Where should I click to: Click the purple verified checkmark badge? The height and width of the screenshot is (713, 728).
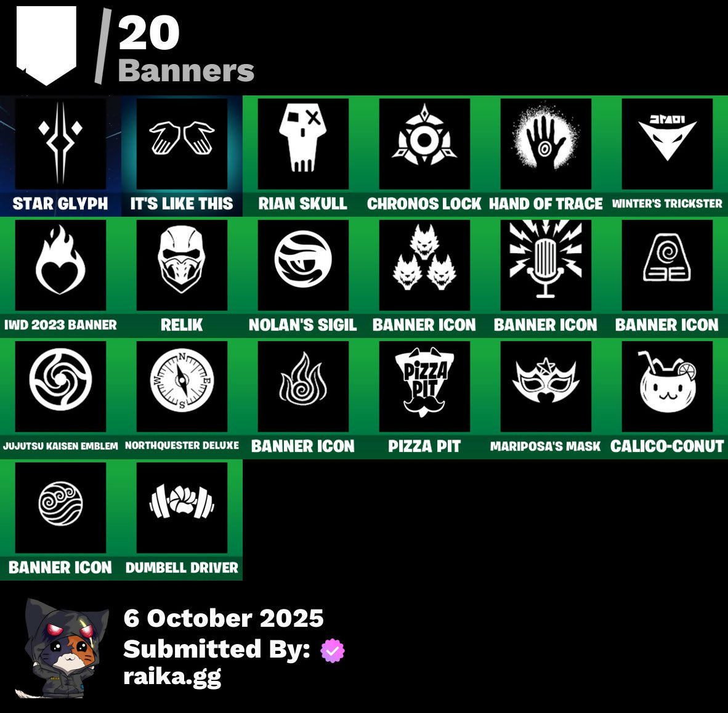pyautogui.click(x=333, y=650)
